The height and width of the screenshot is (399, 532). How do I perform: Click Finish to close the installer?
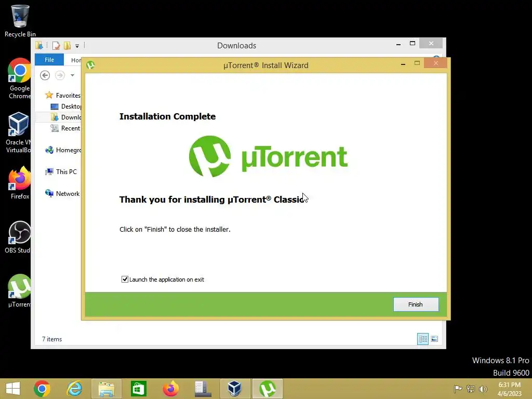[416, 304]
